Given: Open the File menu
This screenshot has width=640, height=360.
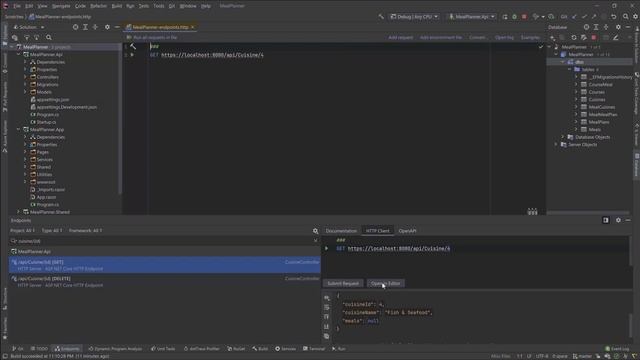Looking at the screenshot, I should [17, 6].
